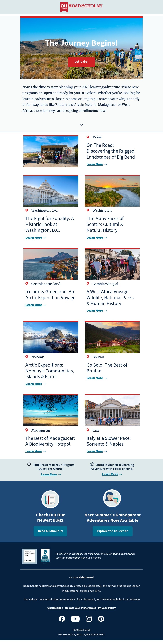Open the Pinterest icon in footer
The width and height of the screenshot is (163, 644).
pyautogui.click(x=101, y=619)
